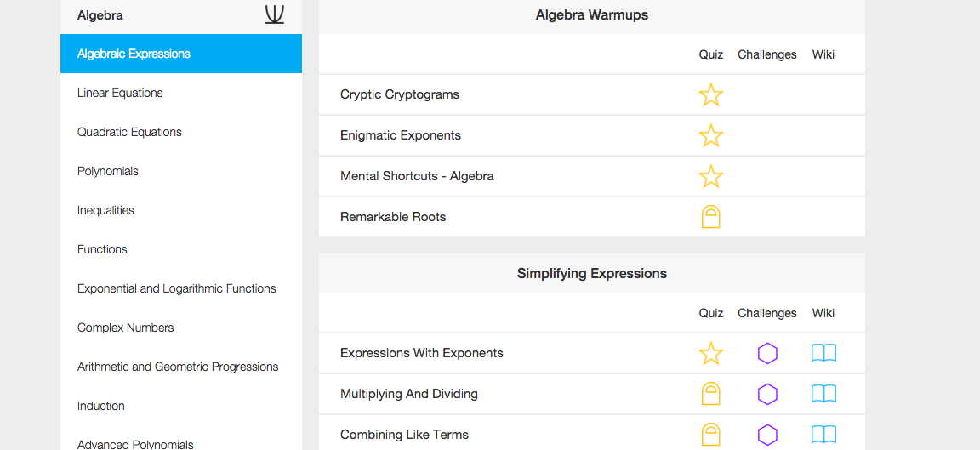Open the Enigmatic Exponents quiz star

710,135
